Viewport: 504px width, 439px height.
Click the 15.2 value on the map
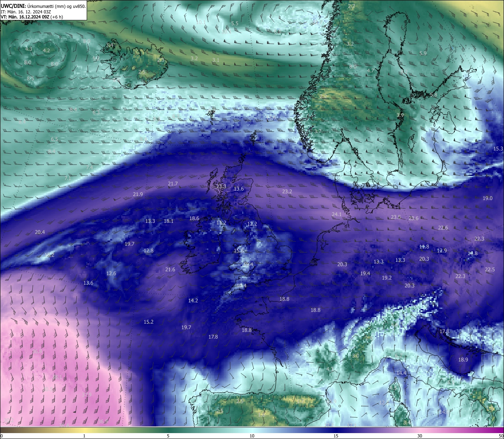148,322
